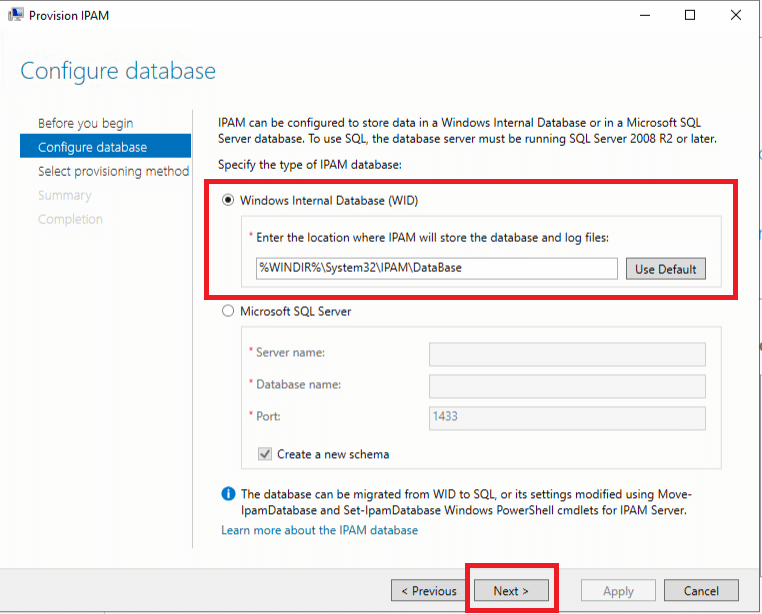Screen dimensions: 762x614
Task: Open Learn more about the IPAM database
Action: [x=319, y=530]
